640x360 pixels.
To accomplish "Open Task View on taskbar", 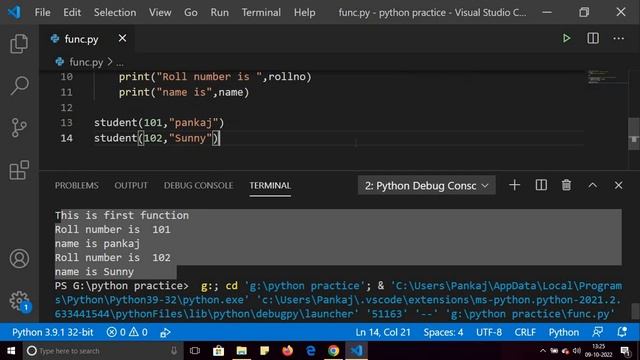I will 195,351.
